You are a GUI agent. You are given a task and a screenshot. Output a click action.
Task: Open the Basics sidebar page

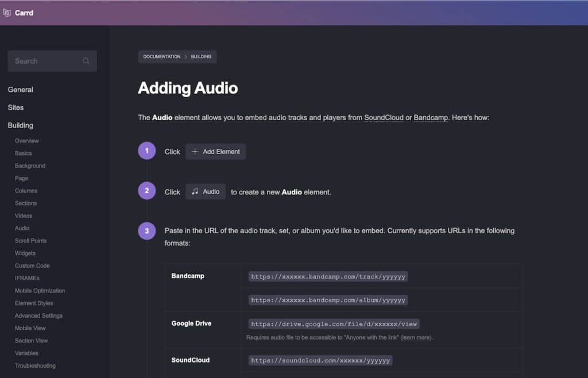tap(23, 153)
